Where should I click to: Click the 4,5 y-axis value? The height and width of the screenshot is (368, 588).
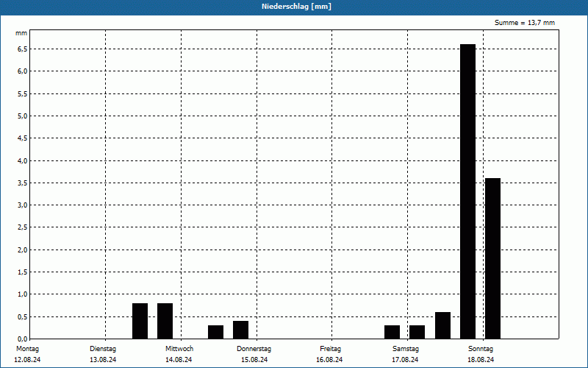coord(23,138)
